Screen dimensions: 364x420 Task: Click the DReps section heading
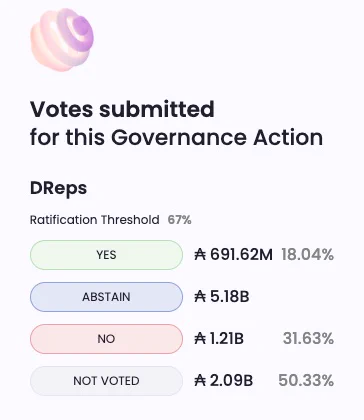click(x=58, y=188)
